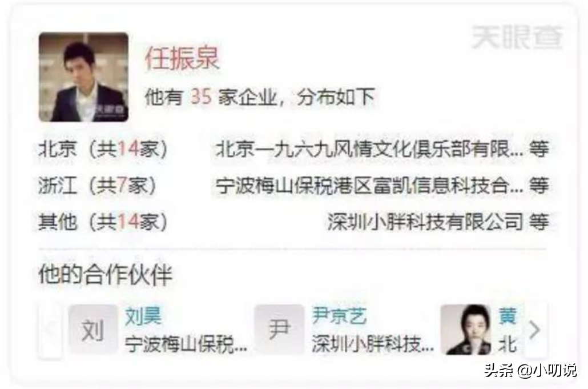
Task: Select 北京 (共14家) region entry
Action: pos(103,149)
